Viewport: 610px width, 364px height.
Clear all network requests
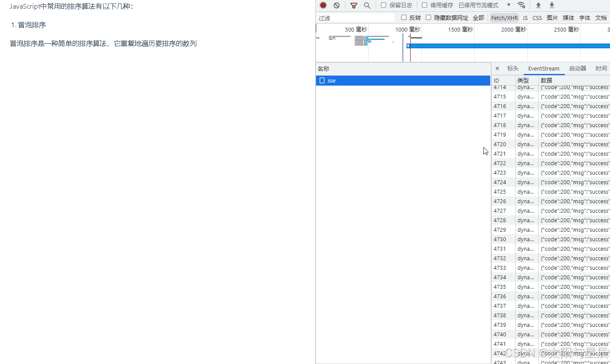[x=337, y=5]
